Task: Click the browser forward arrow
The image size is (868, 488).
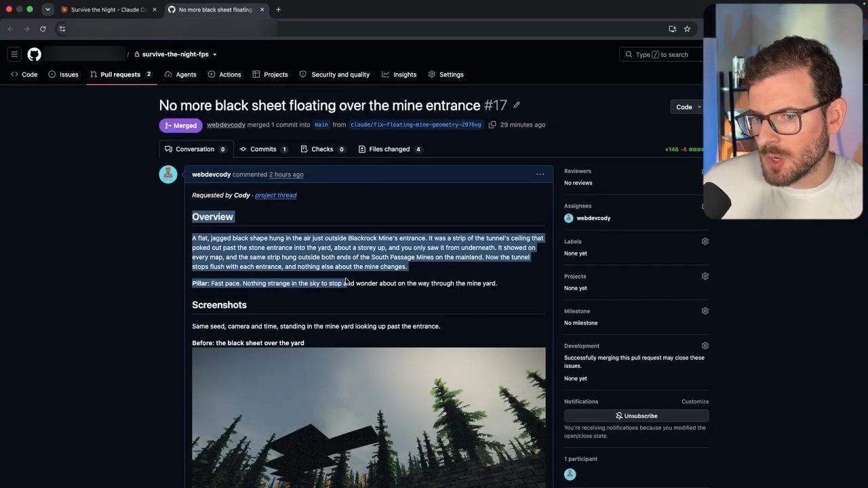Action: [26, 28]
